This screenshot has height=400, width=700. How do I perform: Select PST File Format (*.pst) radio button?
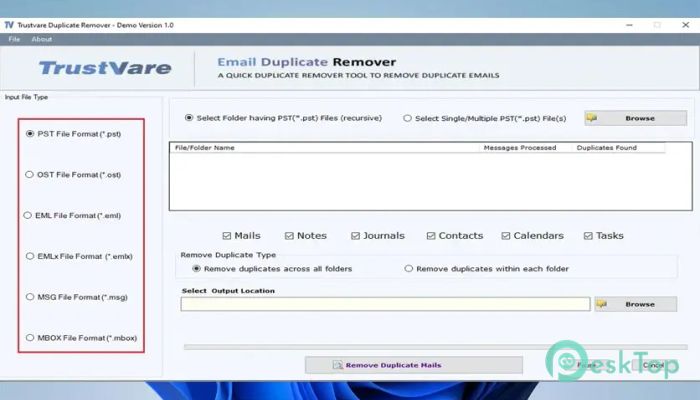(x=30, y=133)
